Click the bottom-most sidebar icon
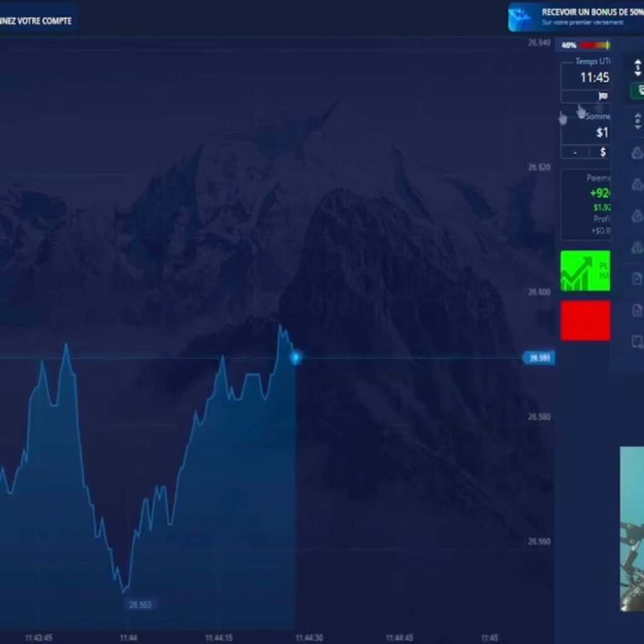 [x=637, y=341]
